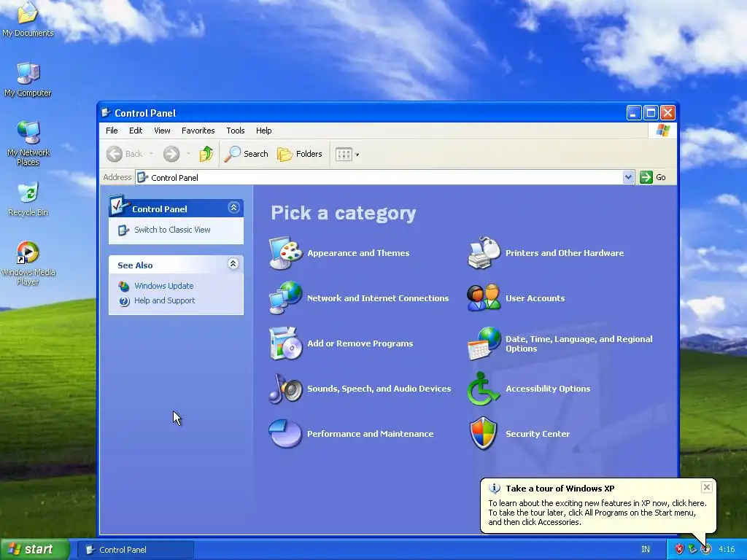Click the safely remove hardware tray icon
The image size is (747, 560).
692,549
